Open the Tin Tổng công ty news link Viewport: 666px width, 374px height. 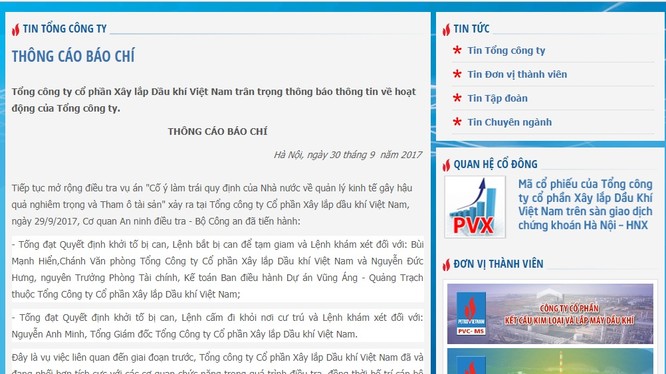506,51
